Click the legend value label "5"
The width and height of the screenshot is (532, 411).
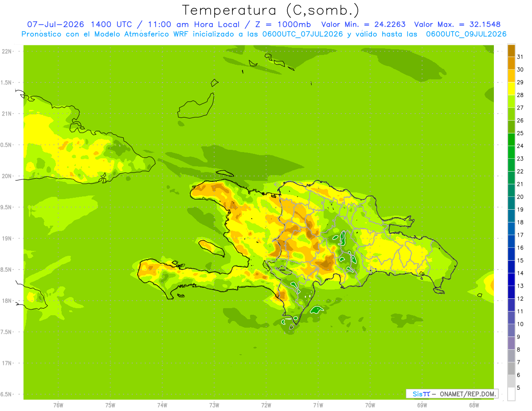point(519,388)
